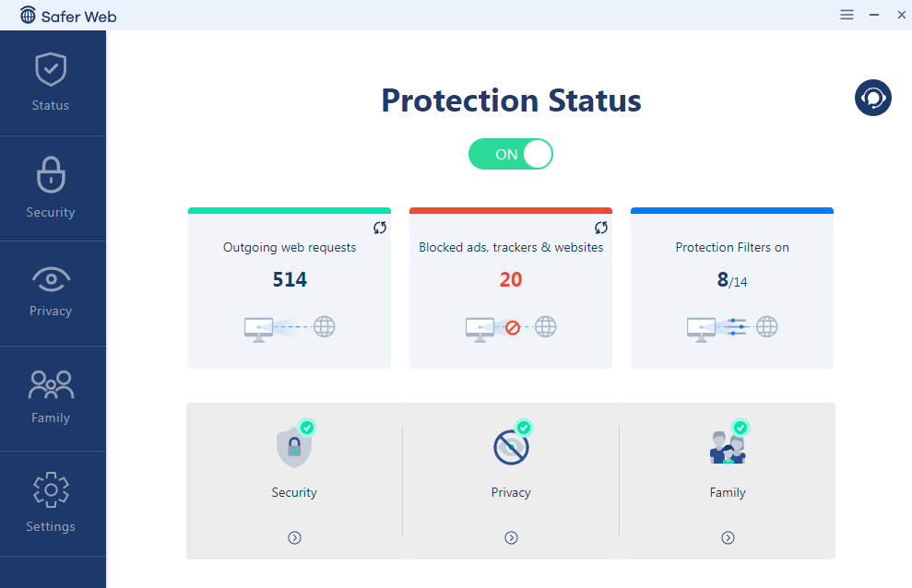912x588 pixels.
Task: Refresh the Outgoing web requests counter
Action: (380, 228)
